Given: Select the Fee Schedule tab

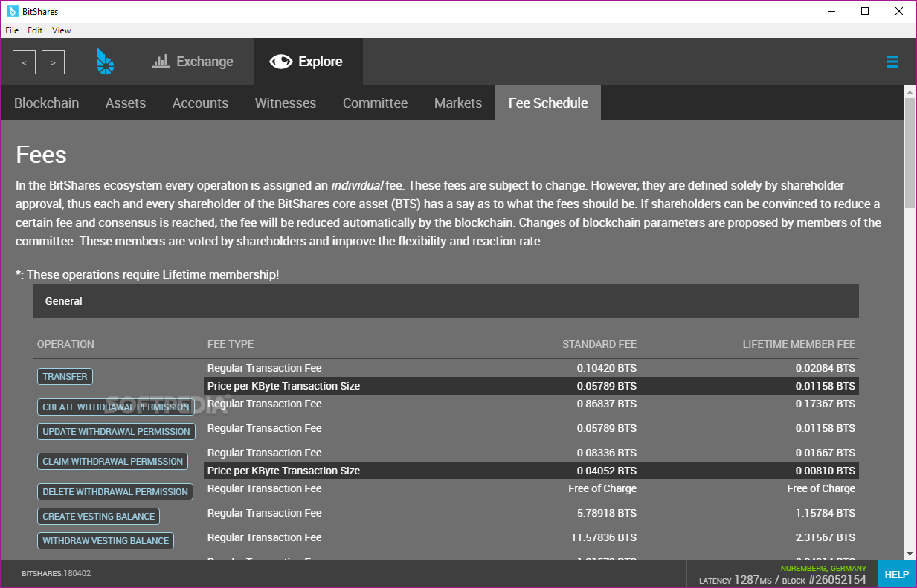Looking at the screenshot, I should click(548, 103).
